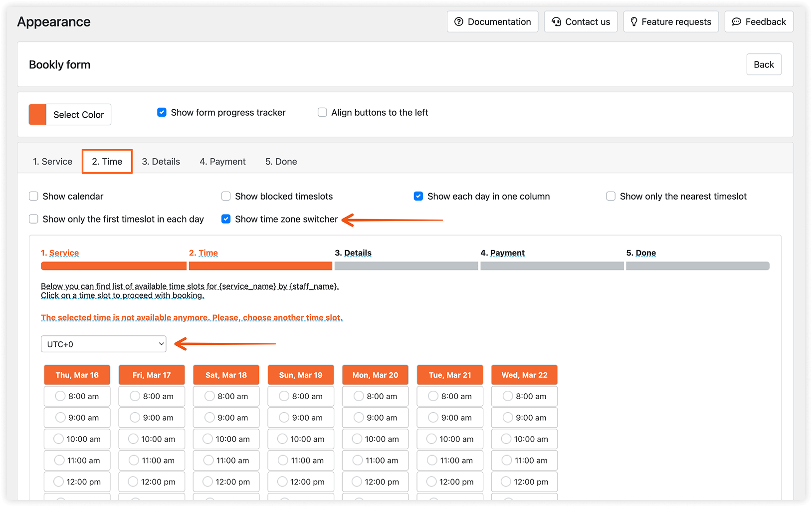Uncheck Show time zone switcher

(226, 219)
